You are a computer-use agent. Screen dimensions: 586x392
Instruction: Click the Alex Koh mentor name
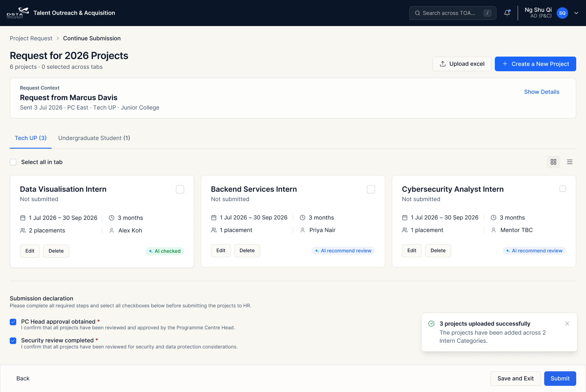130,230
